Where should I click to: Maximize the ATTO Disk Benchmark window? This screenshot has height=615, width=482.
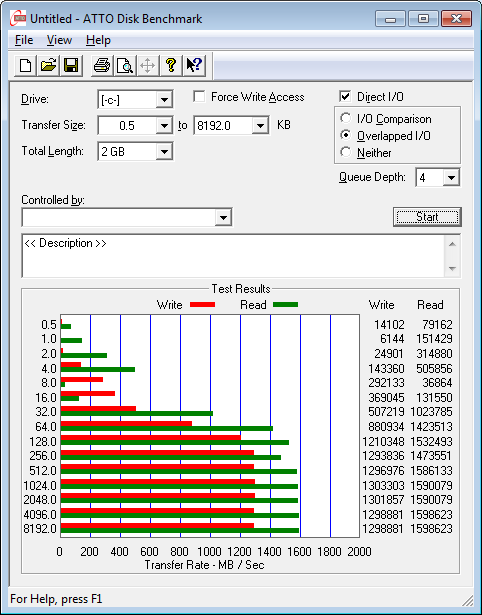(x=423, y=18)
